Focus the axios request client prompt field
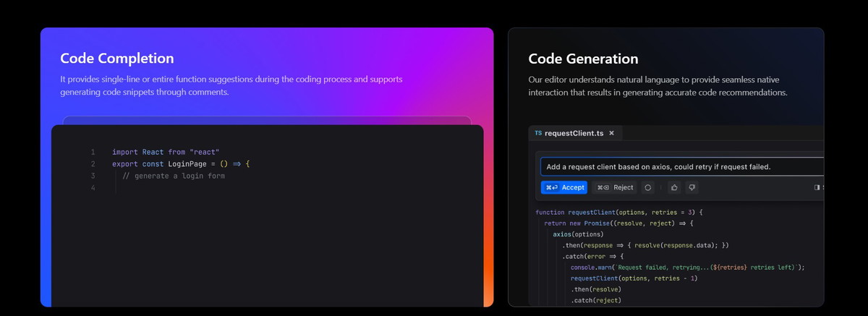The image size is (868, 316). (x=680, y=167)
